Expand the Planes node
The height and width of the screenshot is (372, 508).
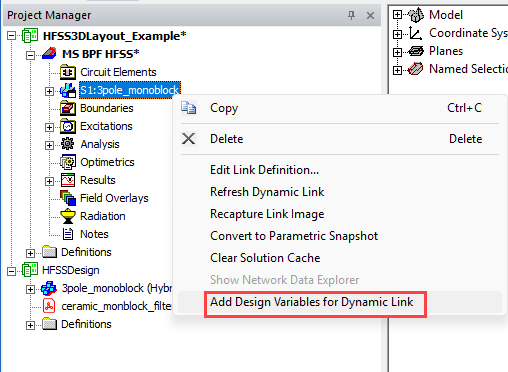(397, 52)
